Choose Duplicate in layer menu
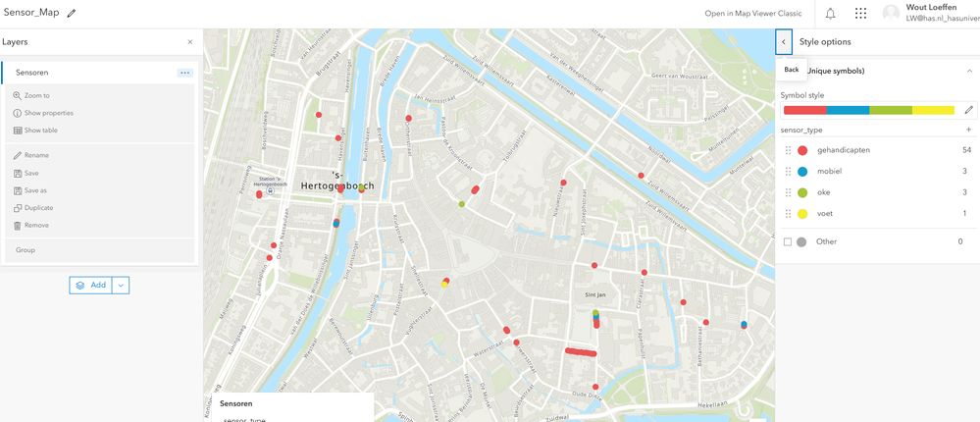Viewport: 980px width, 422px height. click(x=33, y=207)
